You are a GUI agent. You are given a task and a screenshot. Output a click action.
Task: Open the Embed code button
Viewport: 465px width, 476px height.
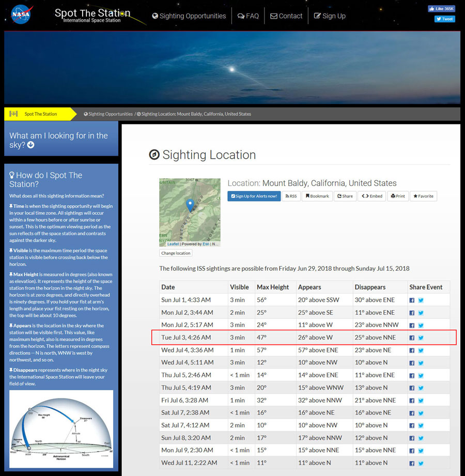(x=372, y=196)
